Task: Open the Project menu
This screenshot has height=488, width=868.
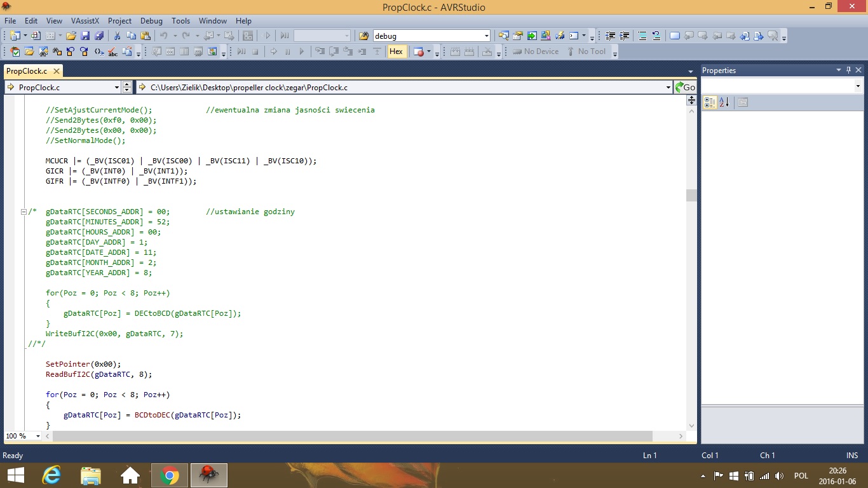Action: [120, 21]
